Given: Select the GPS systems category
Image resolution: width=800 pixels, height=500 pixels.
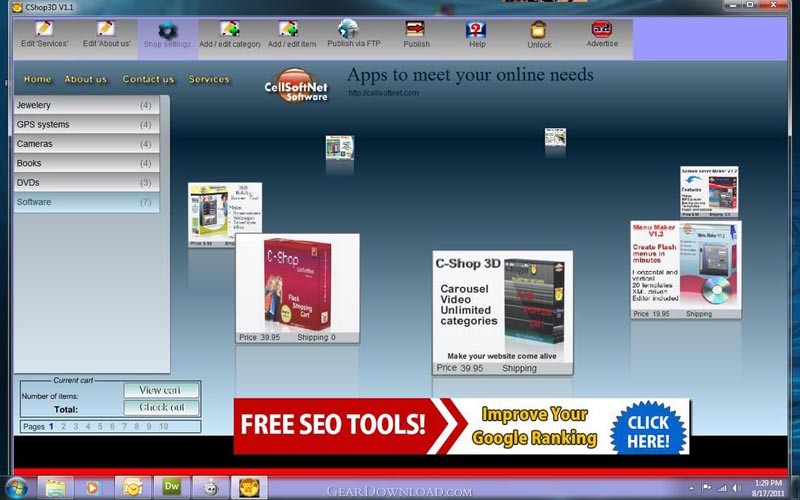Looking at the screenshot, I should (x=86, y=124).
